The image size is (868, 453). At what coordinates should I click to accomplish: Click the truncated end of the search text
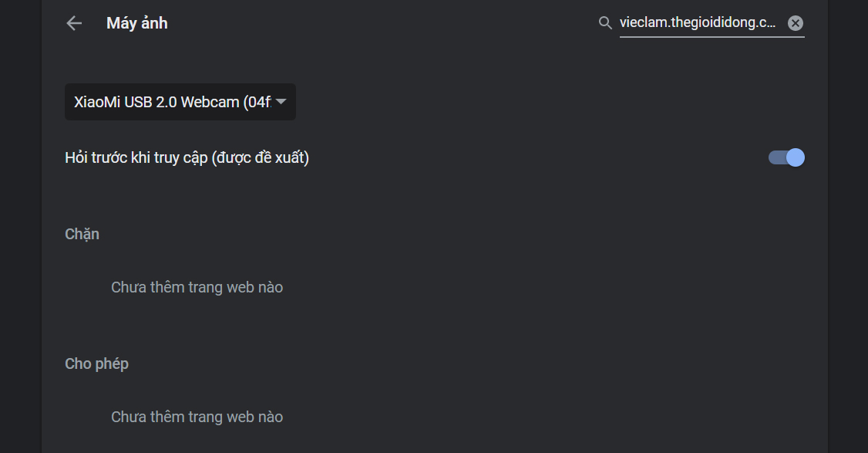click(768, 22)
